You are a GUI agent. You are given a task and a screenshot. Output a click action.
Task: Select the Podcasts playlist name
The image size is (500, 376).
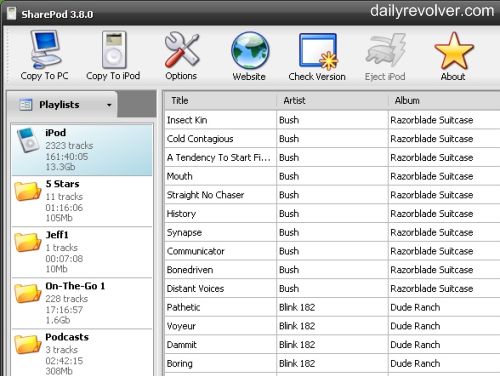tap(67, 337)
